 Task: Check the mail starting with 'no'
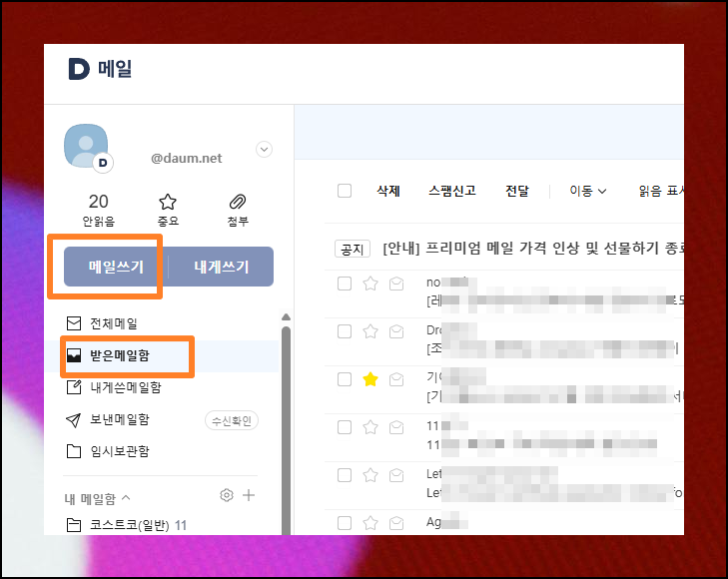(345, 284)
